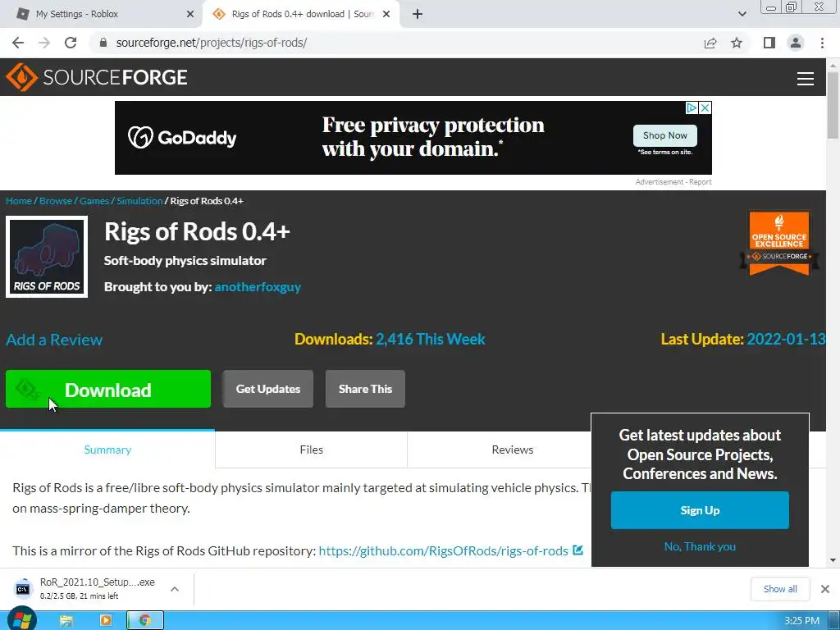Screen dimensions: 840x630
Task: Click Add a Review link
Action: (x=54, y=340)
